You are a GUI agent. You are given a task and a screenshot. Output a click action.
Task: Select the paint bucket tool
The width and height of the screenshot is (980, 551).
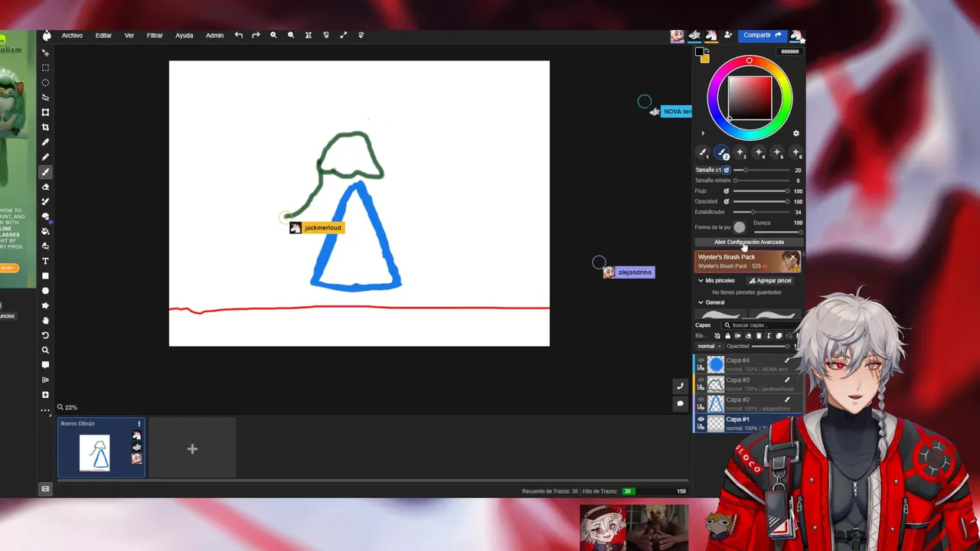45,231
